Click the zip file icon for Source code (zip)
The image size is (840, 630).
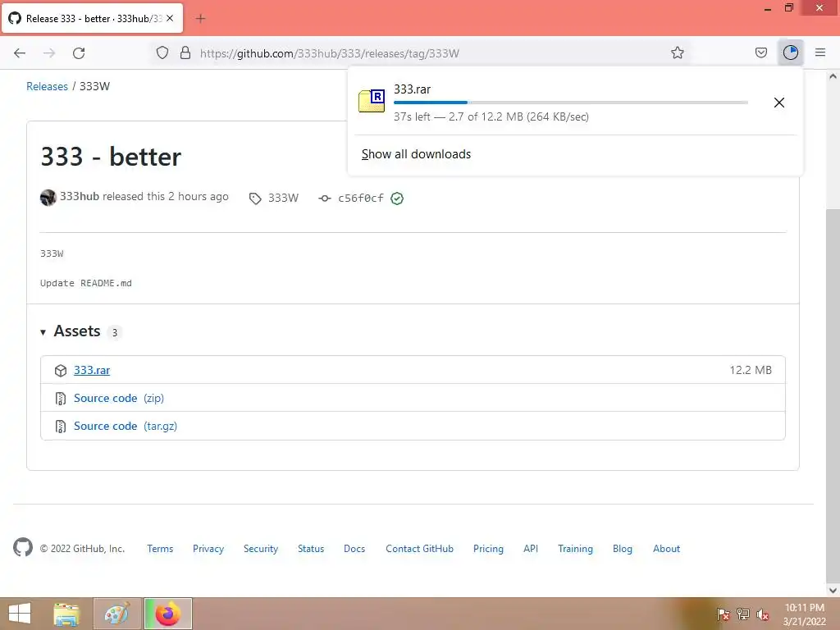coord(61,399)
